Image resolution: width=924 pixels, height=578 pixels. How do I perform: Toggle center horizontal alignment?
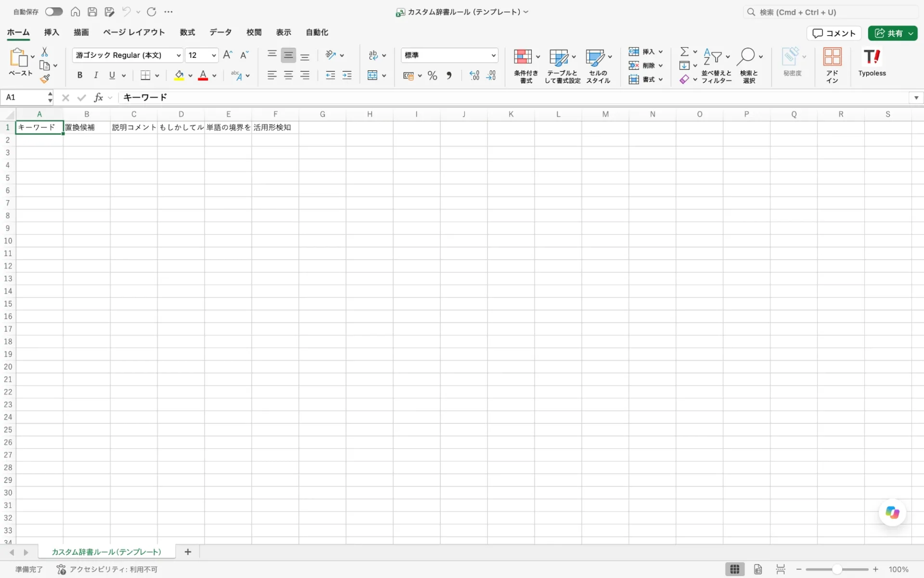(288, 75)
